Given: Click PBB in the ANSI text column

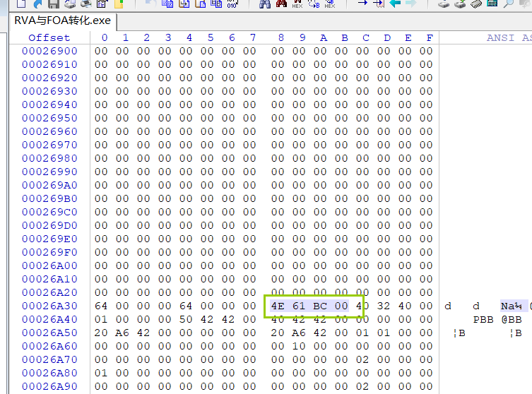Looking at the screenshot, I should point(483,319).
